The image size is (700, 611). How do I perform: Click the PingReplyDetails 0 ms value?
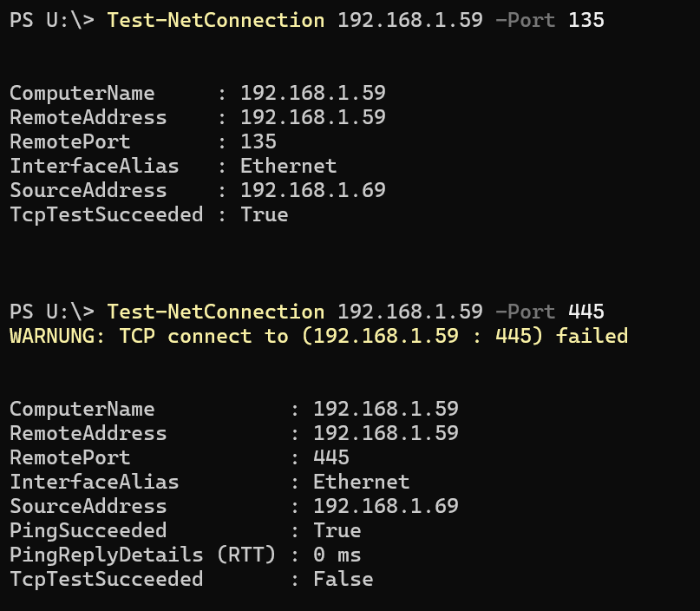click(337, 555)
